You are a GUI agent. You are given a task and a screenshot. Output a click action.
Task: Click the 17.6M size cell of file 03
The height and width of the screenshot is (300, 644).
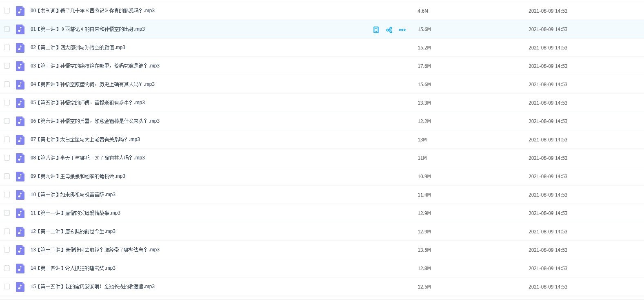click(x=424, y=66)
